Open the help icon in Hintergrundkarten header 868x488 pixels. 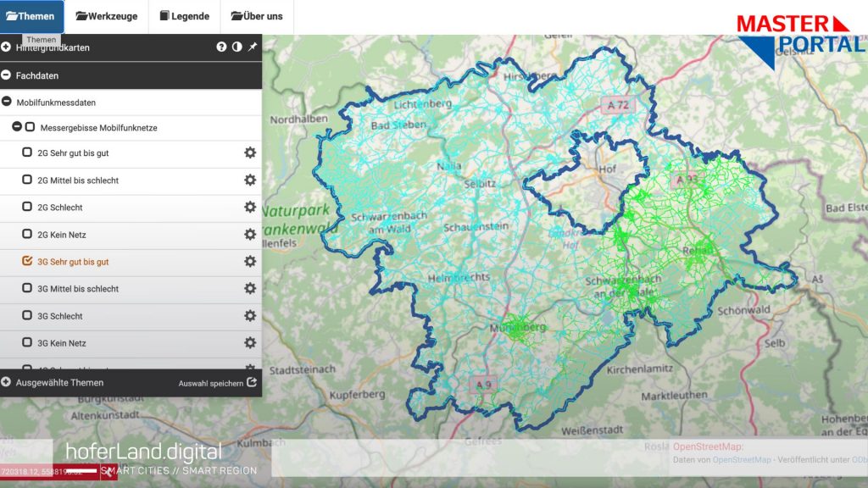(221, 47)
